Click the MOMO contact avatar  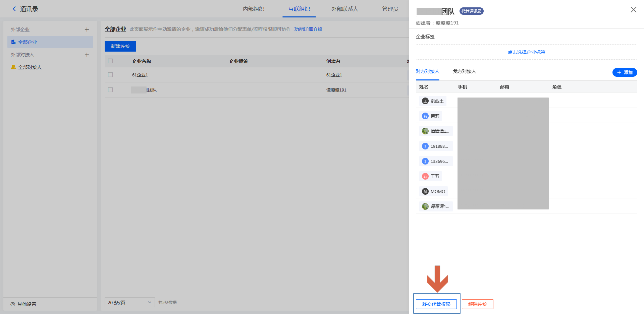(x=425, y=191)
